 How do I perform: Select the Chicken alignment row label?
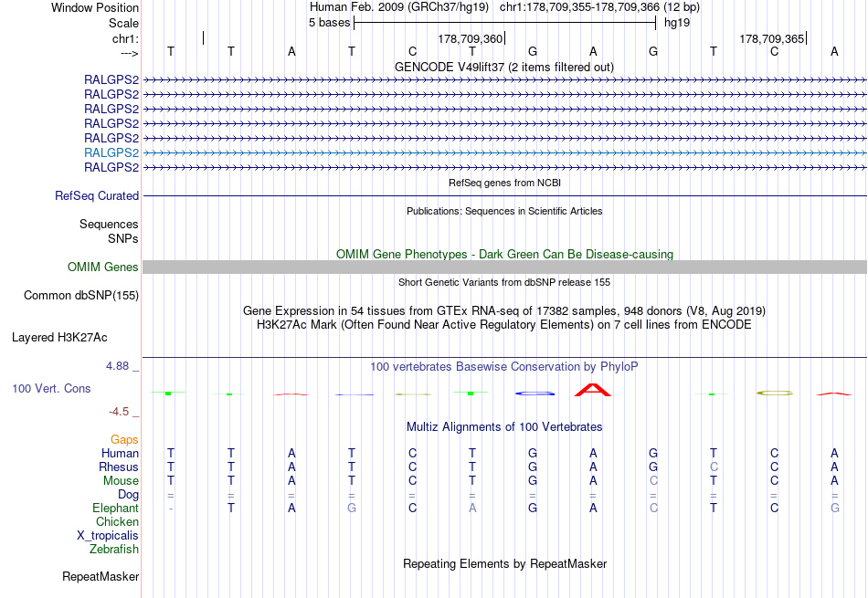[117, 521]
